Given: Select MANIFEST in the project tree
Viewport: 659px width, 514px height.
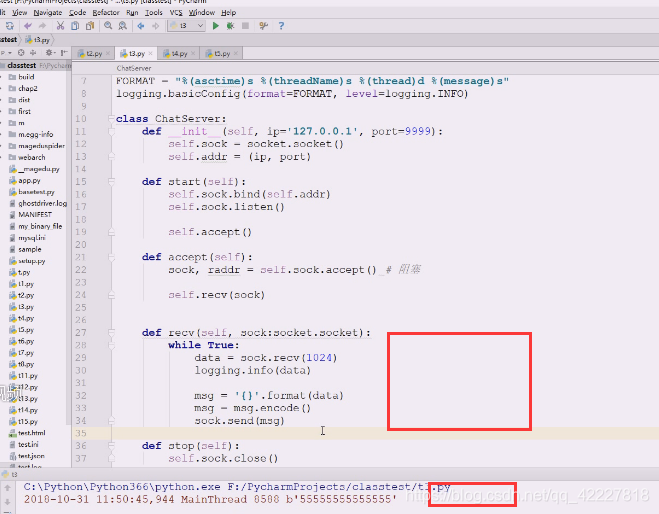Looking at the screenshot, I should pyautogui.click(x=35, y=215).
